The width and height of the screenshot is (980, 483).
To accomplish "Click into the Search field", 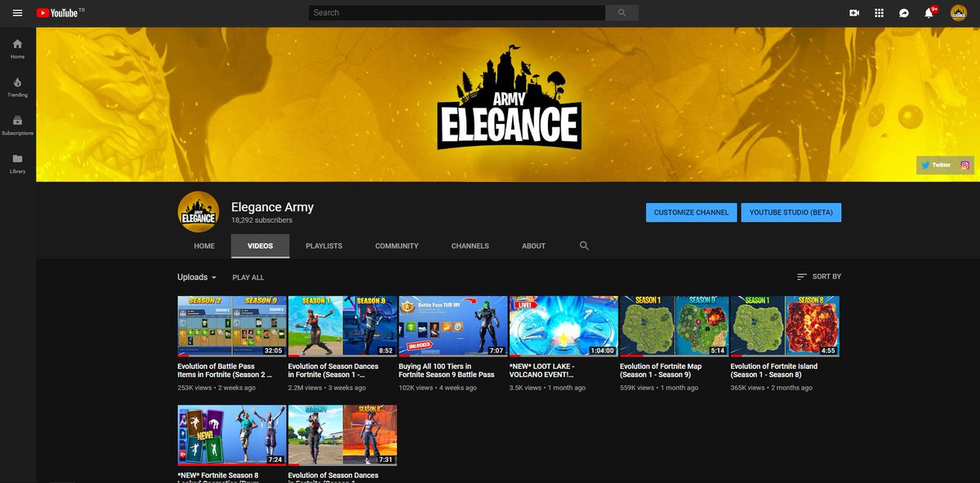I will [457, 13].
